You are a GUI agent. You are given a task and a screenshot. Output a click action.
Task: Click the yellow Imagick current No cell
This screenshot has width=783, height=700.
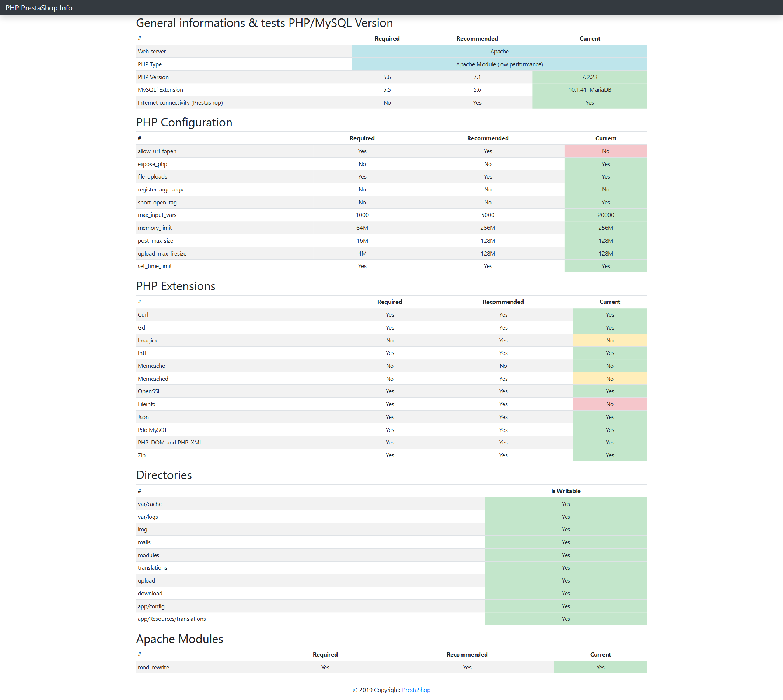[x=609, y=340]
